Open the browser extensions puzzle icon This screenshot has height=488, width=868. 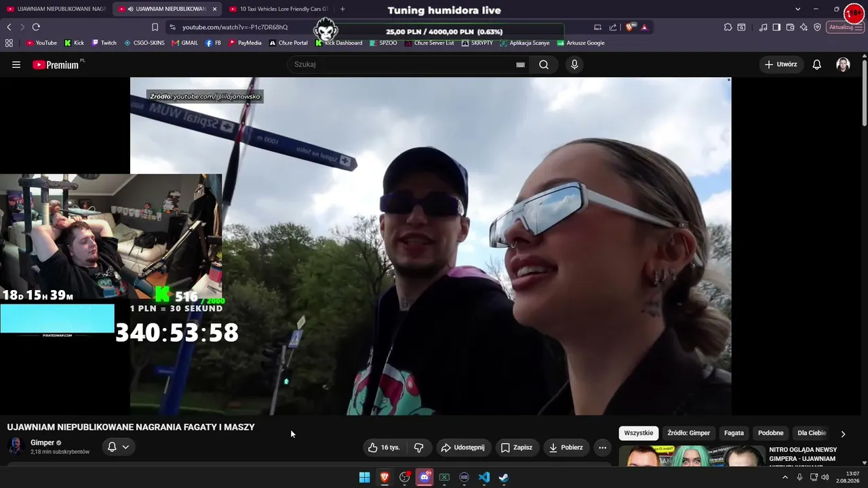[728, 27]
